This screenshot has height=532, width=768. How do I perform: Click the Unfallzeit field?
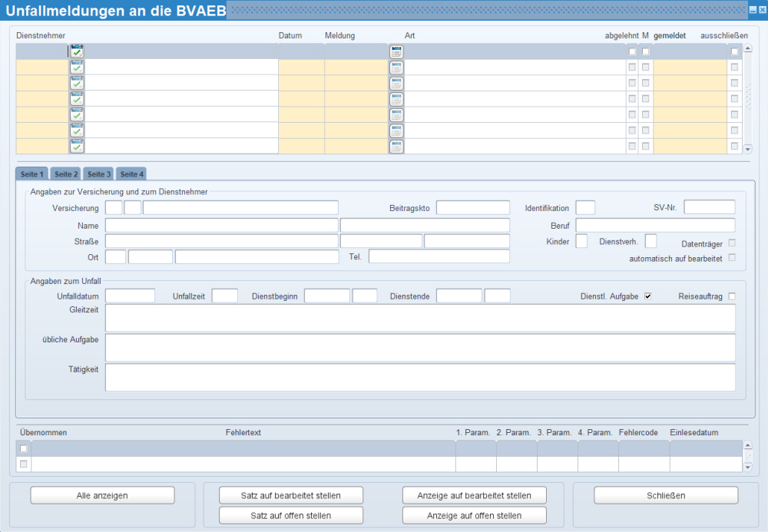(225, 296)
